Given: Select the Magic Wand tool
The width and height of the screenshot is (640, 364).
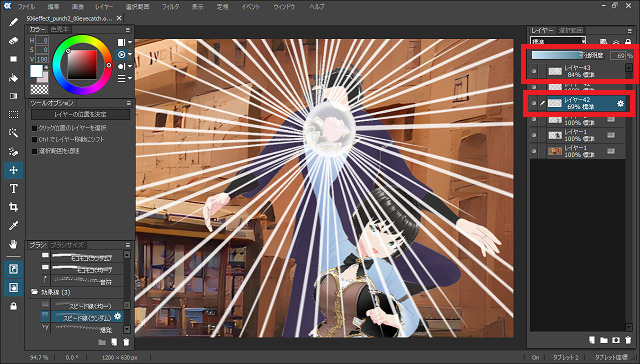Looking at the screenshot, I should 13,133.
